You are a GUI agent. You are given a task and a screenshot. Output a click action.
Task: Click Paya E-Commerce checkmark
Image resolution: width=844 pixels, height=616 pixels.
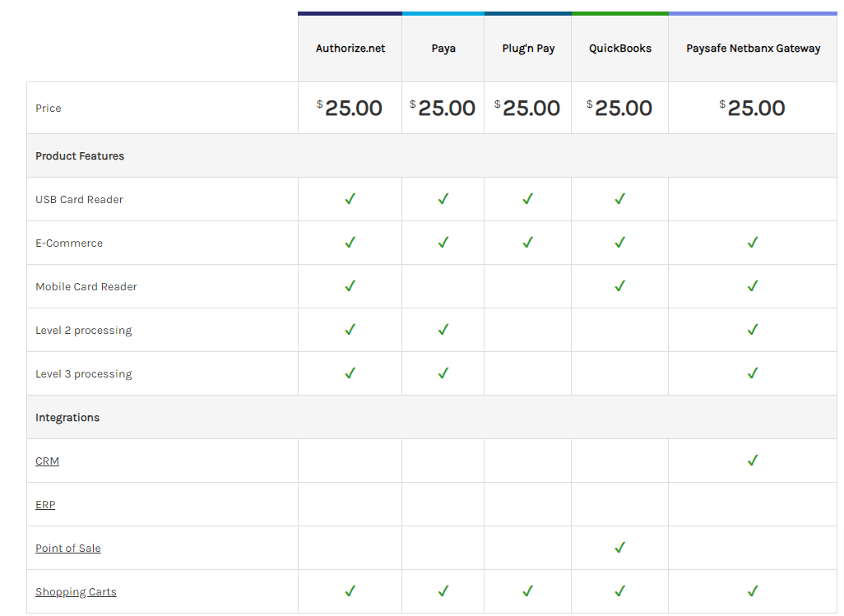(443, 243)
